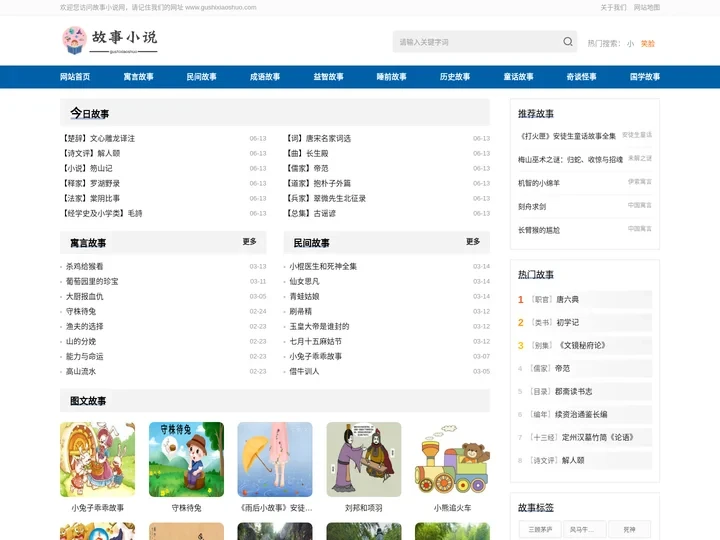Go to 成语故事 navigation item
The image size is (720, 540).
(x=265, y=77)
